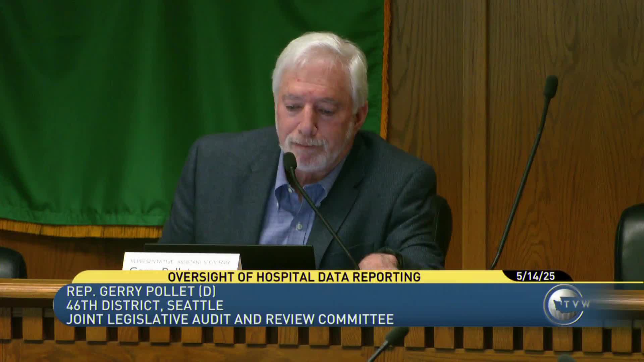This screenshot has width=644, height=362.
Task: Click the white nameplate on the desk
Action: pyautogui.click(x=181, y=262)
